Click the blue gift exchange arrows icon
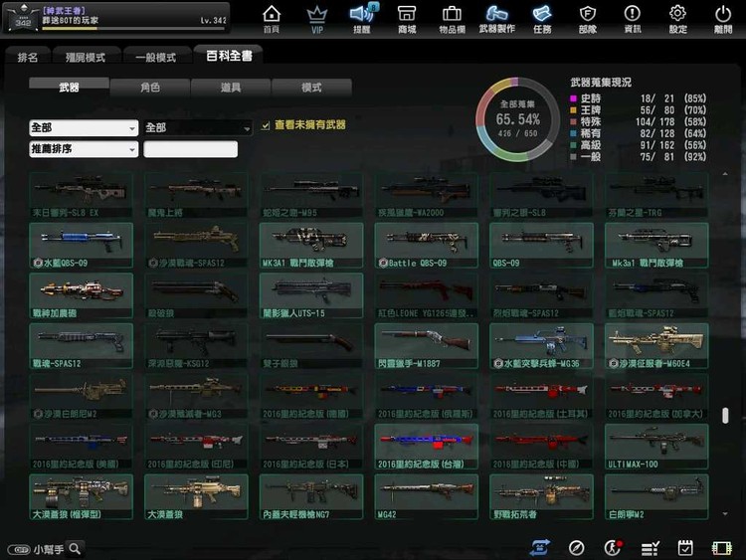 pos(540,548)
